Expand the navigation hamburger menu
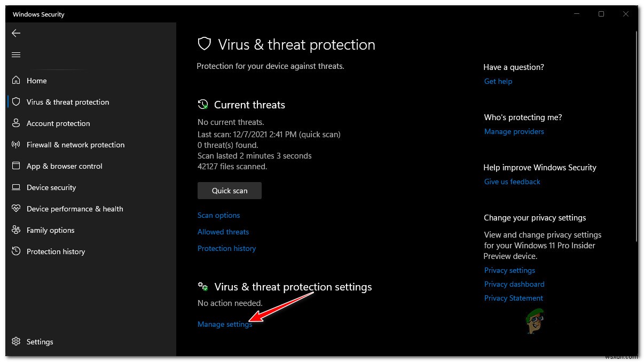 click(16, 54)
